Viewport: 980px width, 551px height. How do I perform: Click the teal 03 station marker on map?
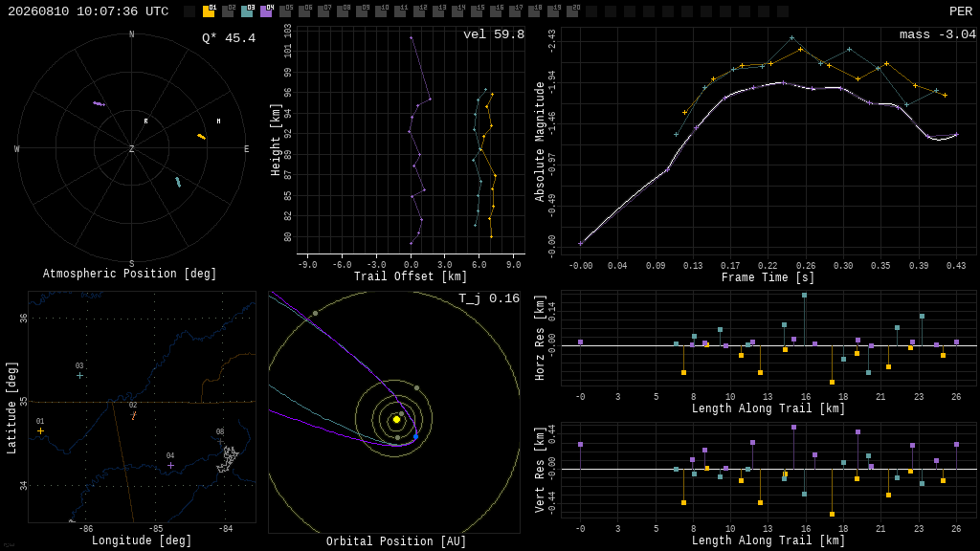79,375
